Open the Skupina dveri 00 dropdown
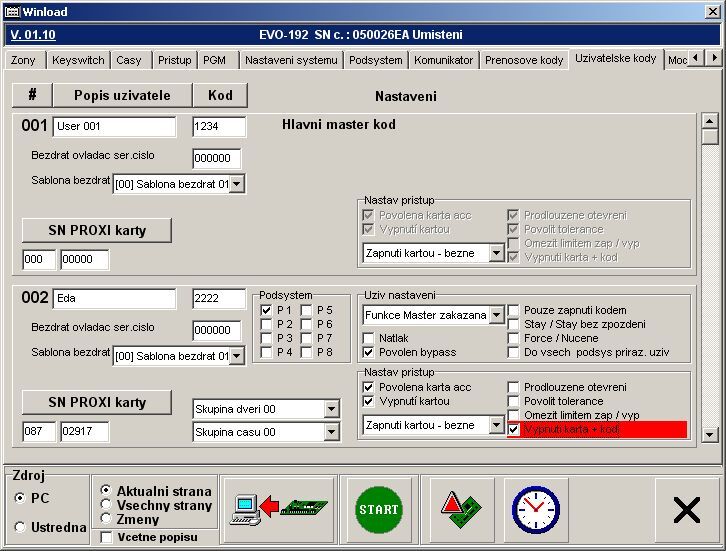Image resolution: width=726 pixels, height=551 pixels. (x=331, y=409)
